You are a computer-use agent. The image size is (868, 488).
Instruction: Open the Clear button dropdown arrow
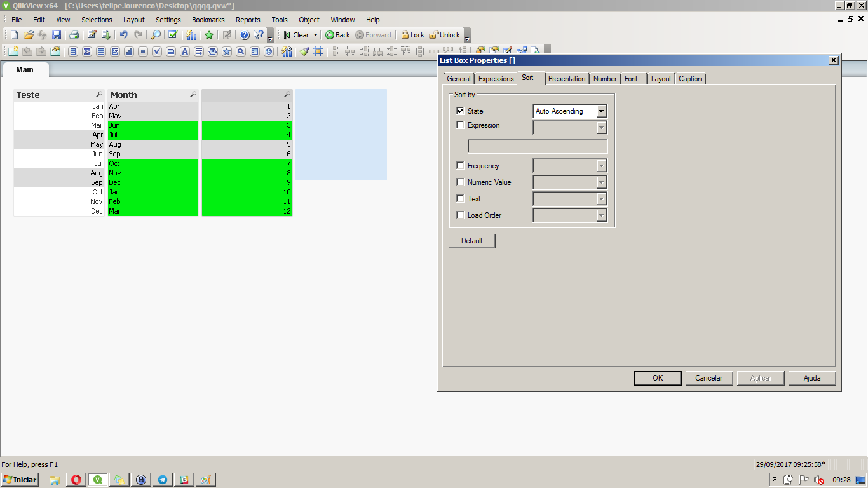click(316, 35)
